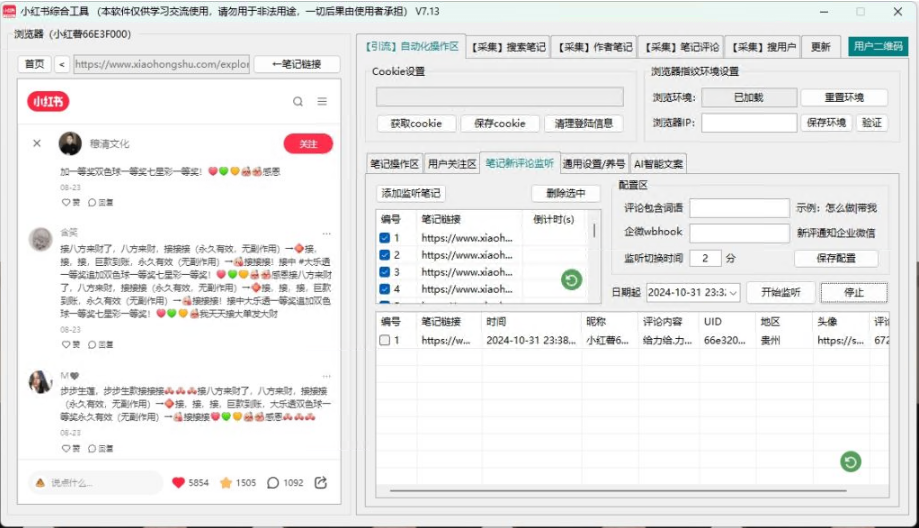The height and width of the screenshot is (528, 919).
Task: Open hamburger menu on Xiaohongshu page
Action: click(x=322, y=101)
